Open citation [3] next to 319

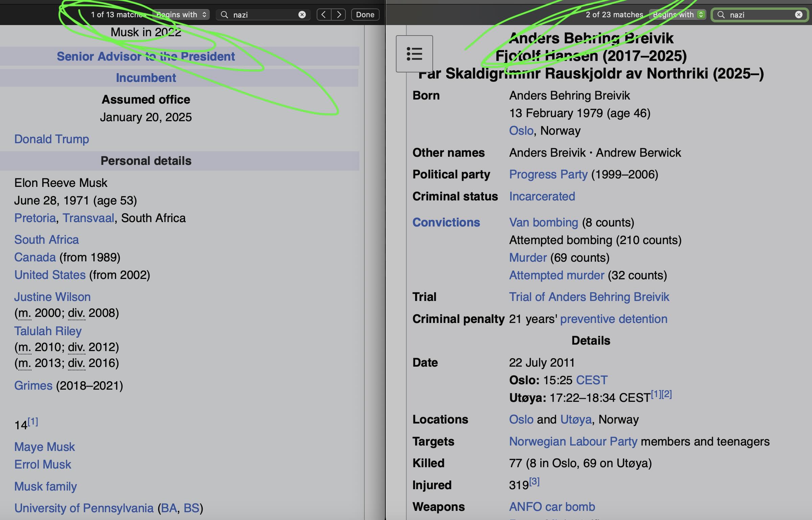pyautogui.click(x=534, y=481)
